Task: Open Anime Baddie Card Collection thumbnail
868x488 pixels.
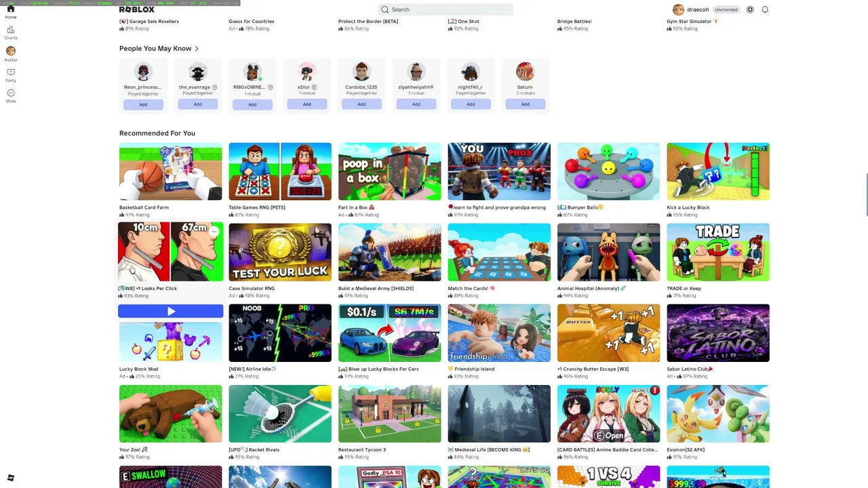Action: (x=608, y=413)
